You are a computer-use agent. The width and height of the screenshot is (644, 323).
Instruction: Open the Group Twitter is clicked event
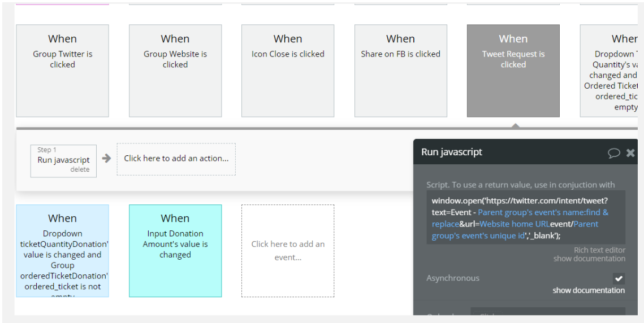pos(62,71)
